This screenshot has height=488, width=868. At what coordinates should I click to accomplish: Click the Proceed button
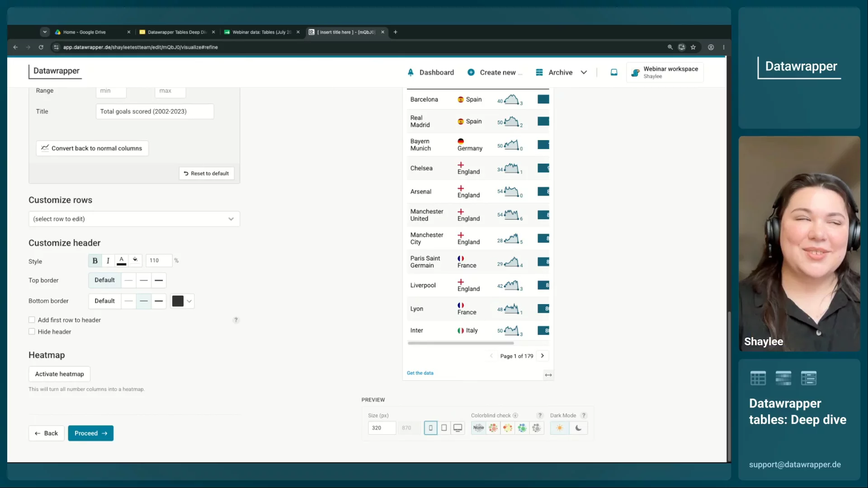tap(91, 433)
